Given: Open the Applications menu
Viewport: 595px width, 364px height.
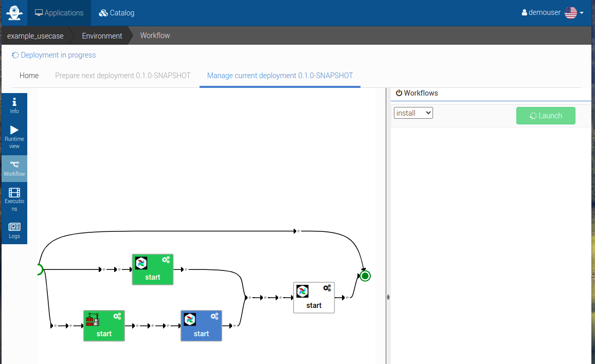Looking at the screenshot, I should (x=59, y=13).
